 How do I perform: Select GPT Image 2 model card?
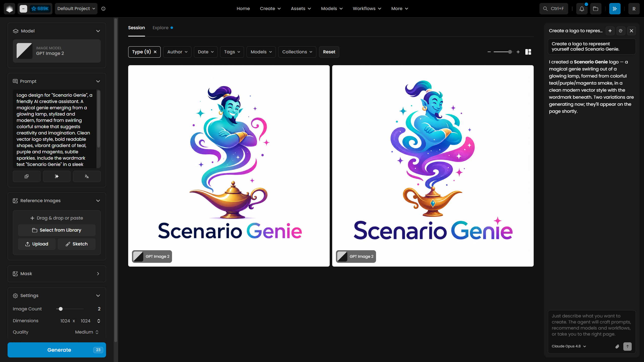pyautogui.click(x=57, y=51)
